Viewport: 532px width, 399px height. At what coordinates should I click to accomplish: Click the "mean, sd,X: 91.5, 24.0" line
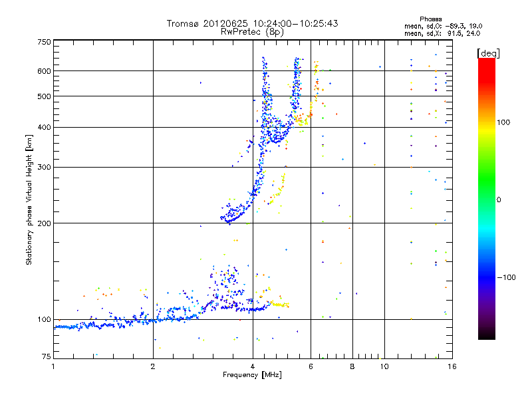[x=442, y=33]
